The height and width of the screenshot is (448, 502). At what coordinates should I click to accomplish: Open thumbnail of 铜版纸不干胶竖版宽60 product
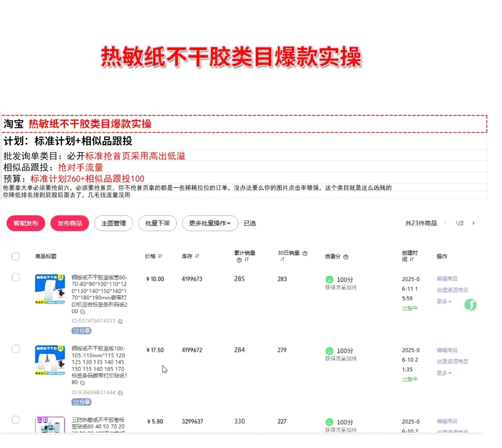click(x=50, y=289)
